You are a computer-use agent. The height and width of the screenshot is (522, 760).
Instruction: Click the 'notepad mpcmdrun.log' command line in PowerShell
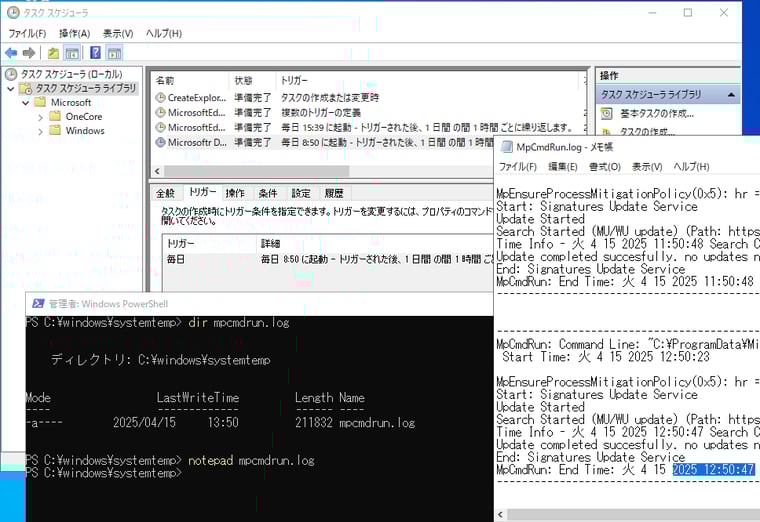(x=251, y=460)
